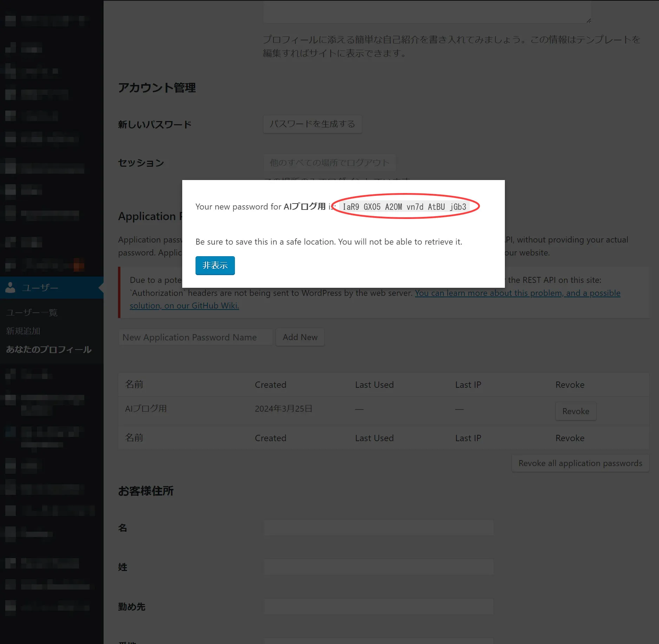Select 新規追加 in the users submenu

coord(23,331)
